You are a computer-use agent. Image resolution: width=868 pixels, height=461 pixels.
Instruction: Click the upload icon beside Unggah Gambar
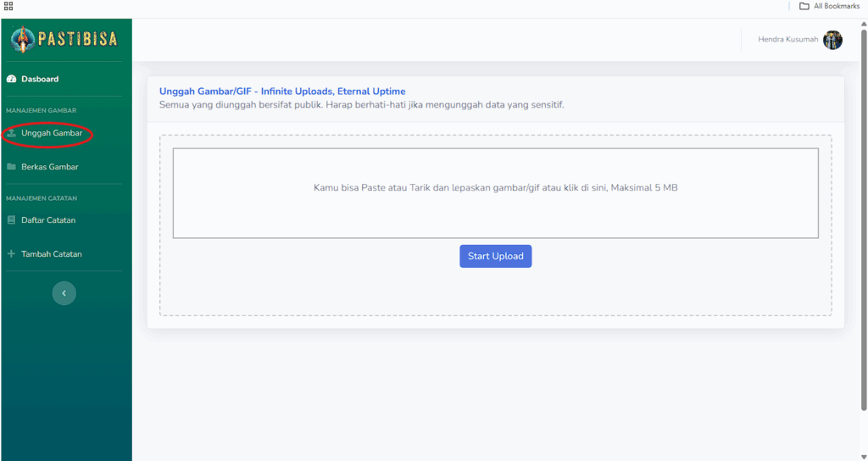pyautogui.click(x=11, y=133)
